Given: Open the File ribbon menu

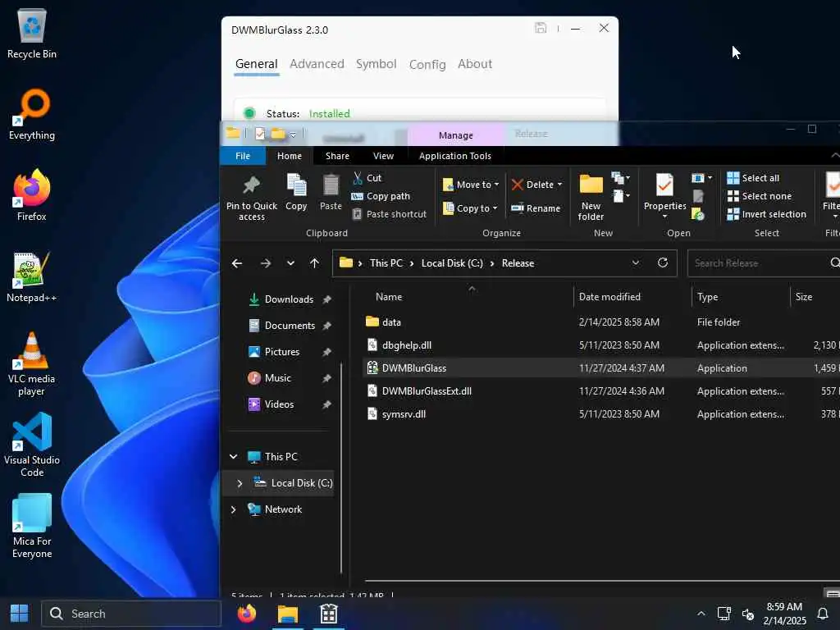Looking at the screenshot, I should click(x=243, y=156).
